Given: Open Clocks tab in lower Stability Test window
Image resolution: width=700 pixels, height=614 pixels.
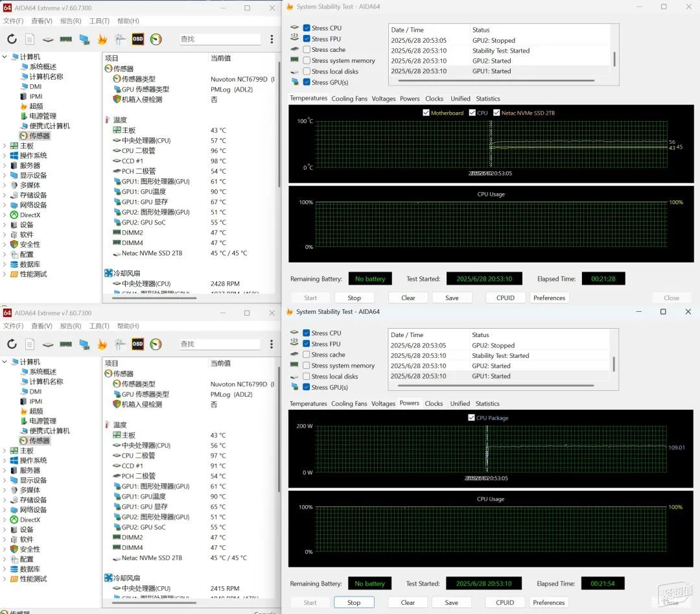Looking at the screenshot, I should [x=434, y=404].
